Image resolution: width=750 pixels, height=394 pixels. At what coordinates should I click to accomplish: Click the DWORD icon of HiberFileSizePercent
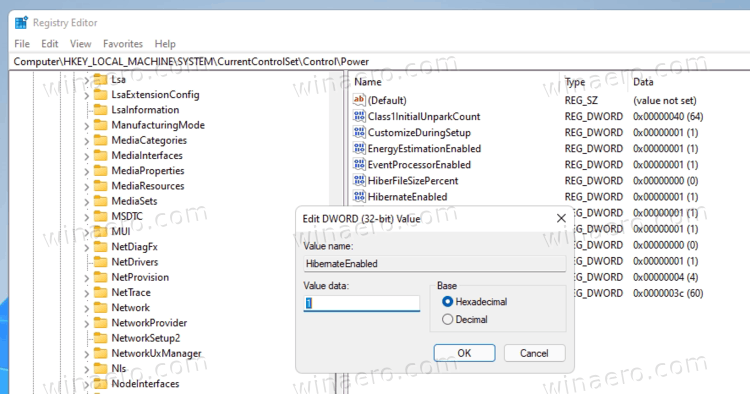point(359,180)
